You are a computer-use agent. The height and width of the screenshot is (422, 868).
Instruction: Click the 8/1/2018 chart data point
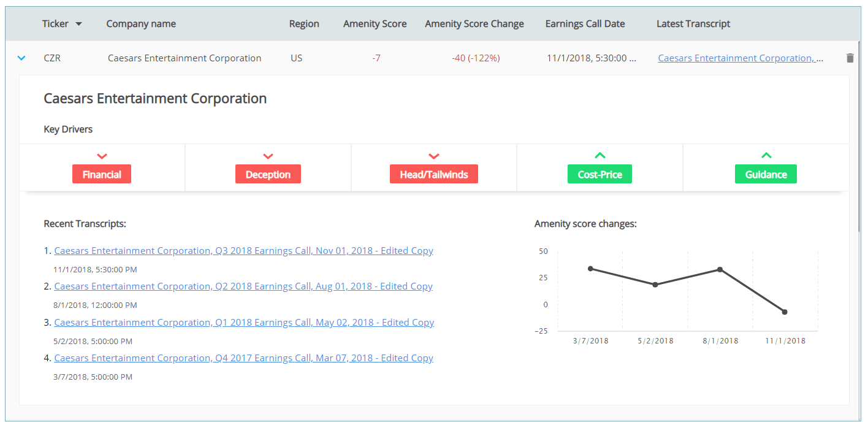point(720,269)
